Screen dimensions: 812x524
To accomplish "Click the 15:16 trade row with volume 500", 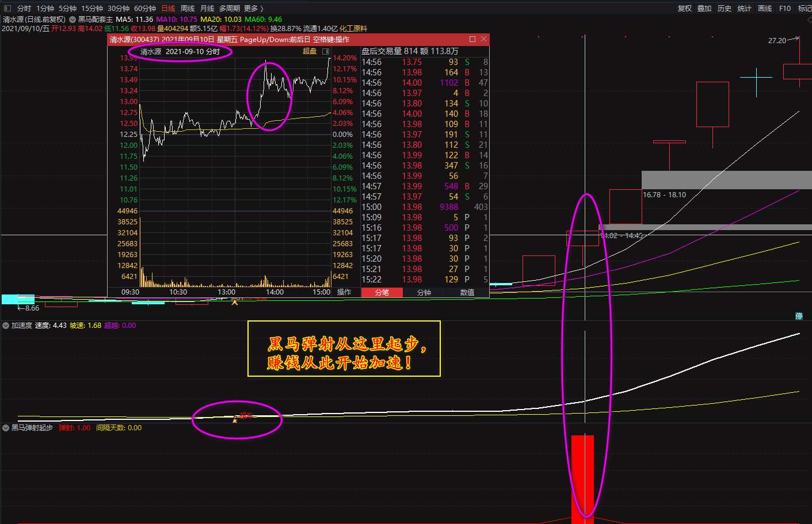I will click(x=425, y=228).
